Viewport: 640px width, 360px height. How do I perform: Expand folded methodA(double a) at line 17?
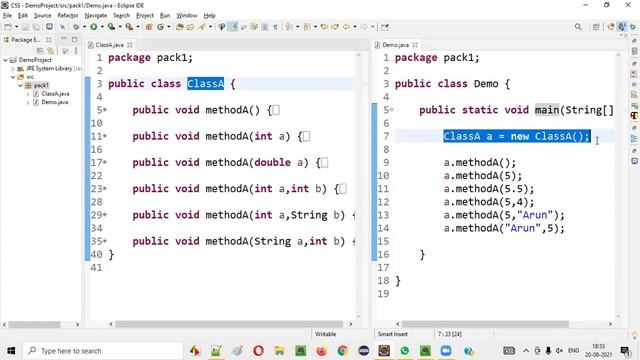(105, 162)
